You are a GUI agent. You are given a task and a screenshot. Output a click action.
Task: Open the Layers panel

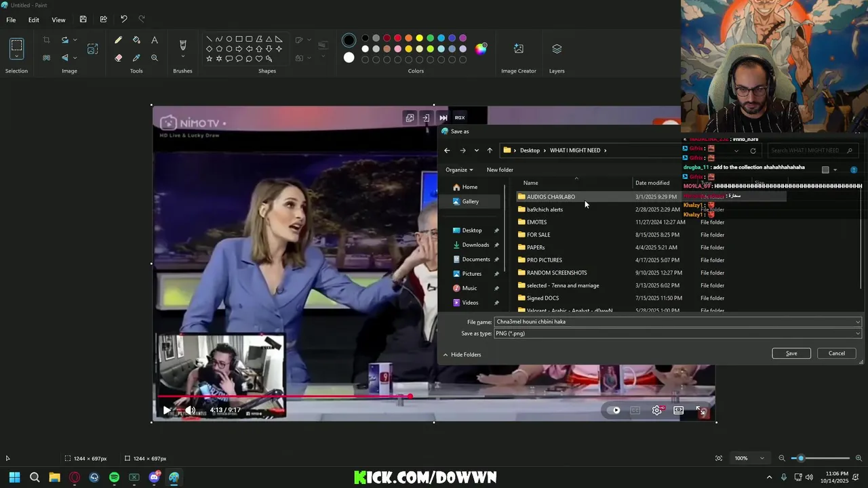tap(557, 49)
